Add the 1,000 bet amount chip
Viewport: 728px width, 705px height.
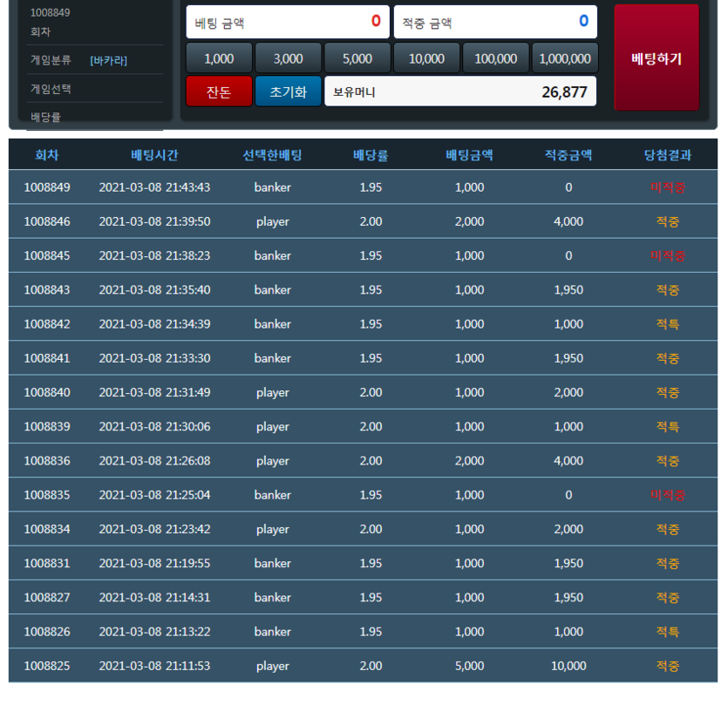click(219, 58)
